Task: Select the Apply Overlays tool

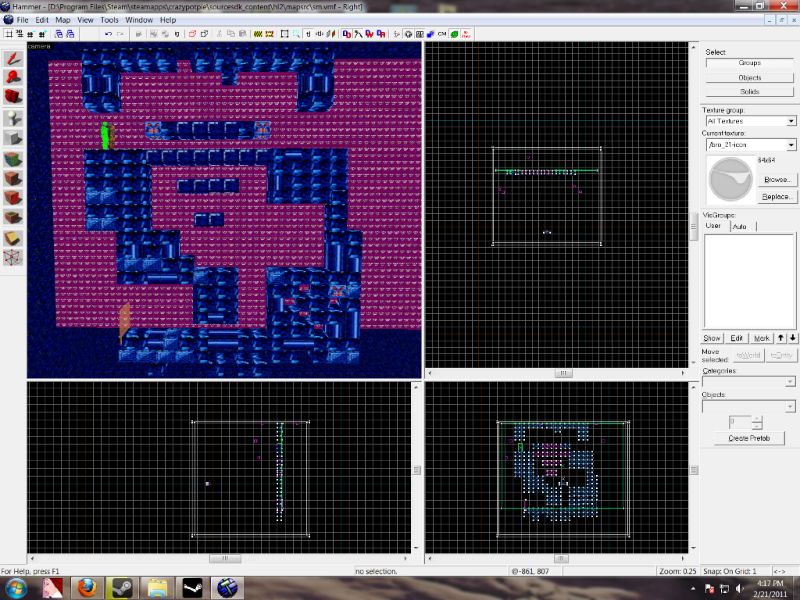Action: point(13,217)
